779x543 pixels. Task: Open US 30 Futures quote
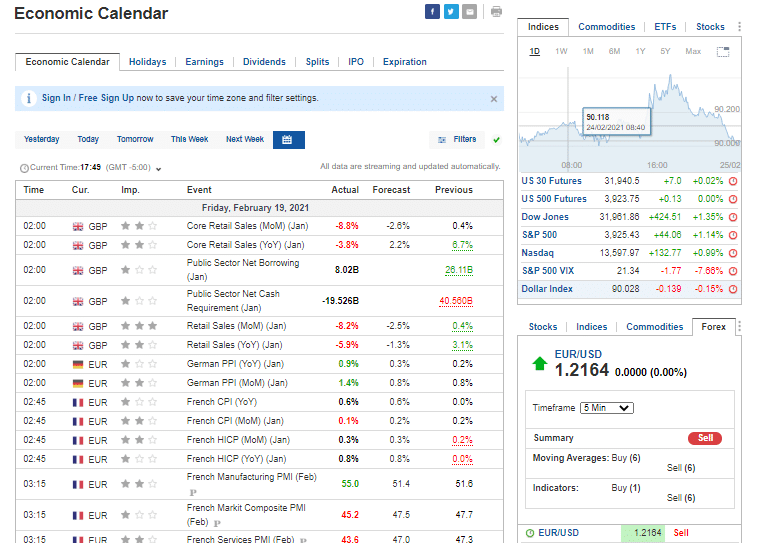tap(551, 181)
